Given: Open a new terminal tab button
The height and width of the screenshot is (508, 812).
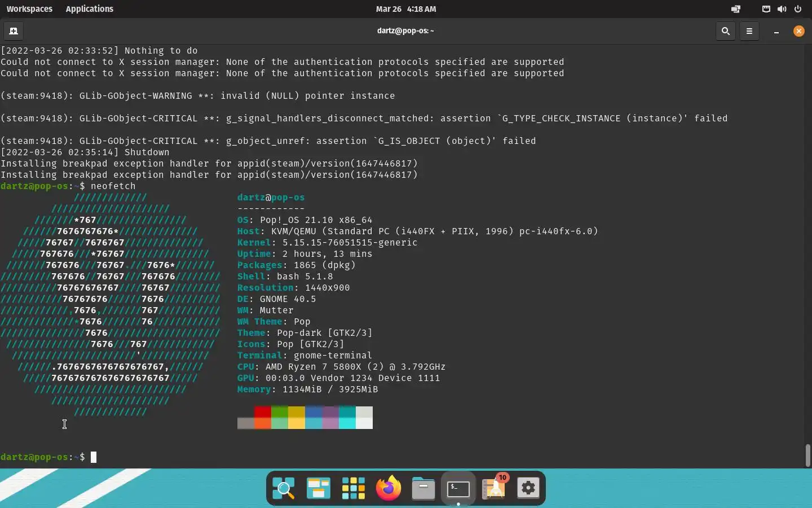Looking at the screenshot, I should coord(14,31).
